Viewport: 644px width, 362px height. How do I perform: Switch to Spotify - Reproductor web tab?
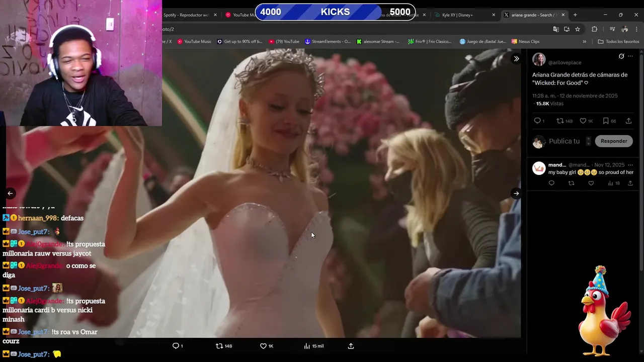[186, 15]
